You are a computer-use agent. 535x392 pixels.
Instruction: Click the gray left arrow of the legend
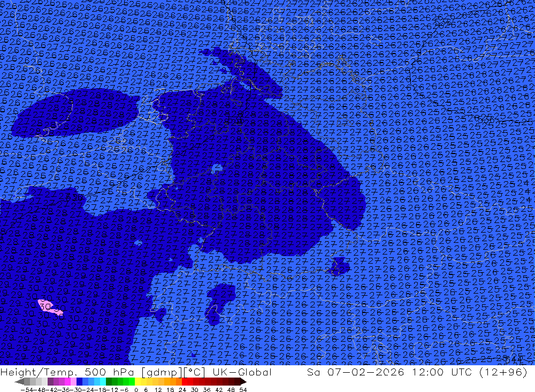click(19, 382)
